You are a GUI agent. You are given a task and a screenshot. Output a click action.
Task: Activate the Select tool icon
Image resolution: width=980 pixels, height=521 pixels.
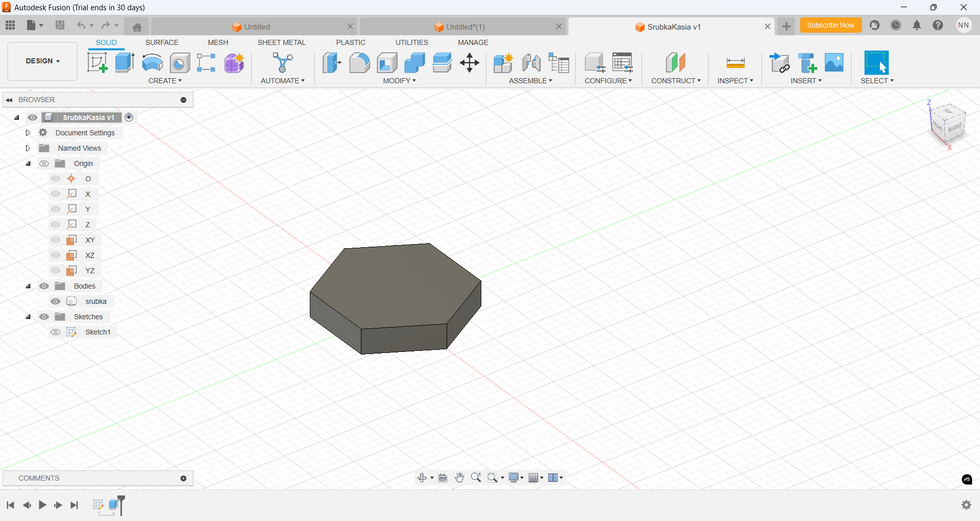tap(876, 63)
